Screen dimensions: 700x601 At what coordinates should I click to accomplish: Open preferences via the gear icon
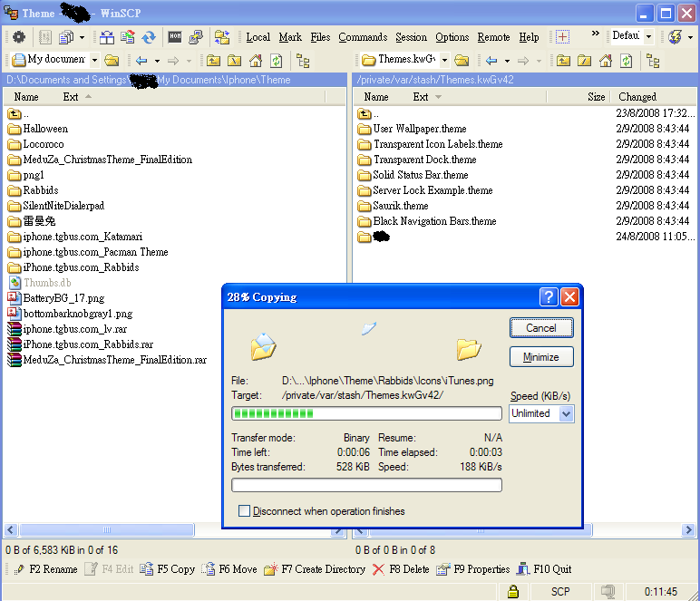(x=18, y=37)
